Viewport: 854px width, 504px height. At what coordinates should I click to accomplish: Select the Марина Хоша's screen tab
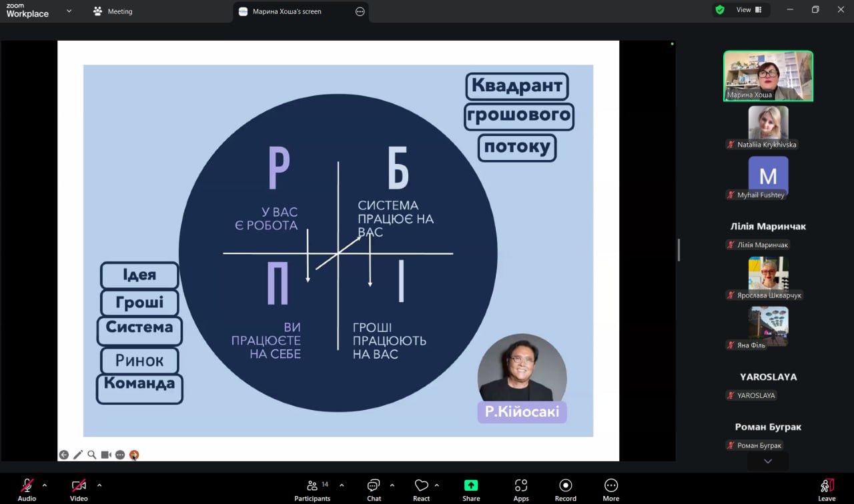click(x=287, y=11)
